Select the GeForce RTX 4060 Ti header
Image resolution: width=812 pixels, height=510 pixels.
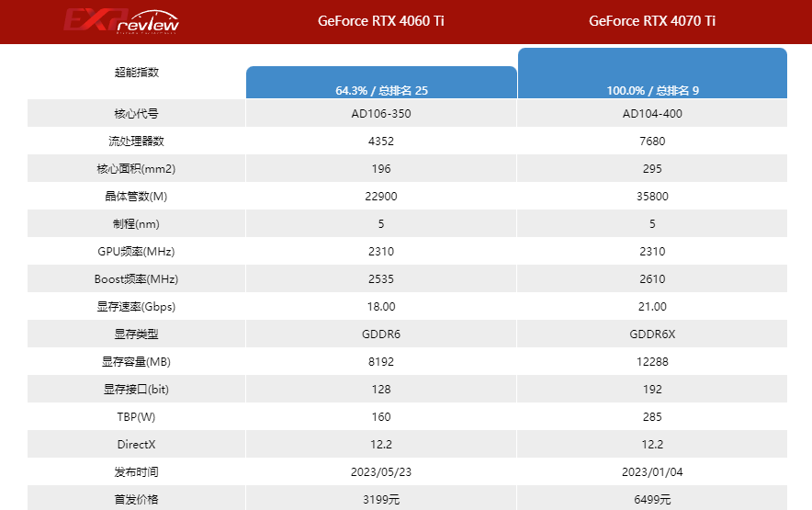tap(380, 21)
